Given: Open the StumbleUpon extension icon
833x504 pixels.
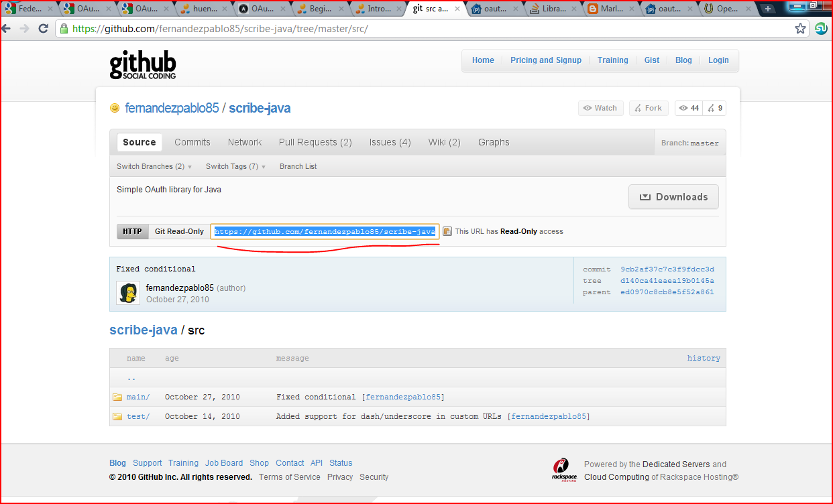Looking at the screenshot, I should click(x=821, y=29).
